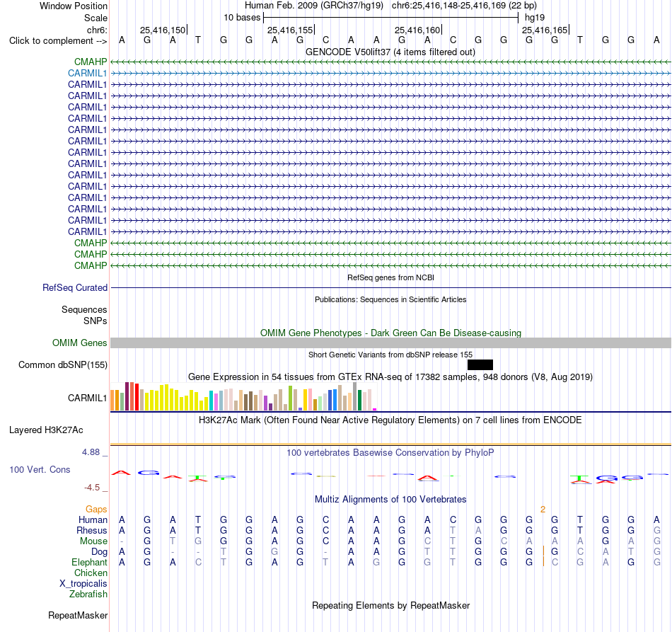Click 'Human Feb. 2009 (GRCh37/hg19)' assembly text
The height and width of the screenshot is (632, 672).
[313, 6]
